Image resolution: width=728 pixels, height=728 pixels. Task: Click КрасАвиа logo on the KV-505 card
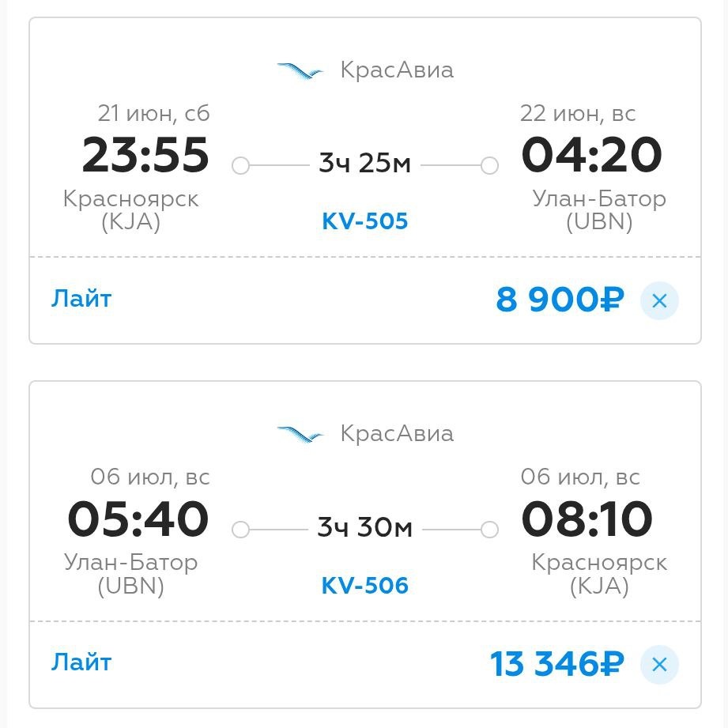coord(300,71)
